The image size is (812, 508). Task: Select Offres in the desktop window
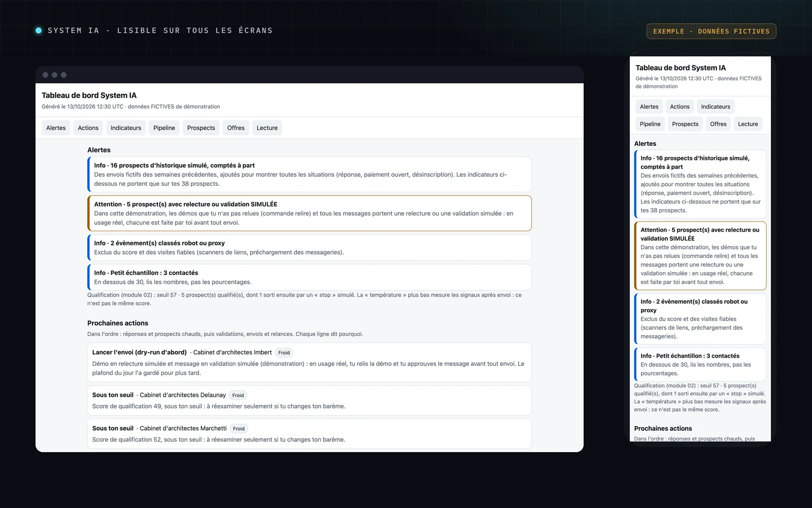236,128
